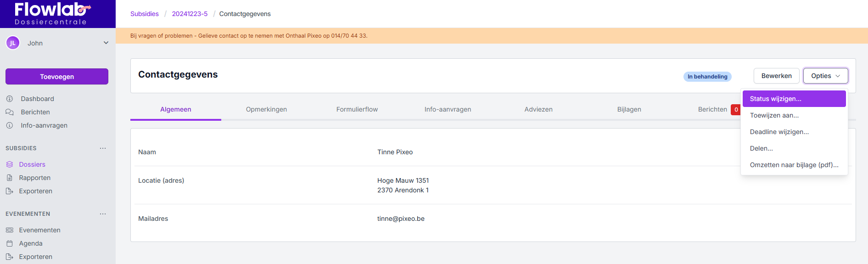Viewport: 868px width, 264px height.
Task: Click the Dossiers stack icon
Action: pos(10,164)
